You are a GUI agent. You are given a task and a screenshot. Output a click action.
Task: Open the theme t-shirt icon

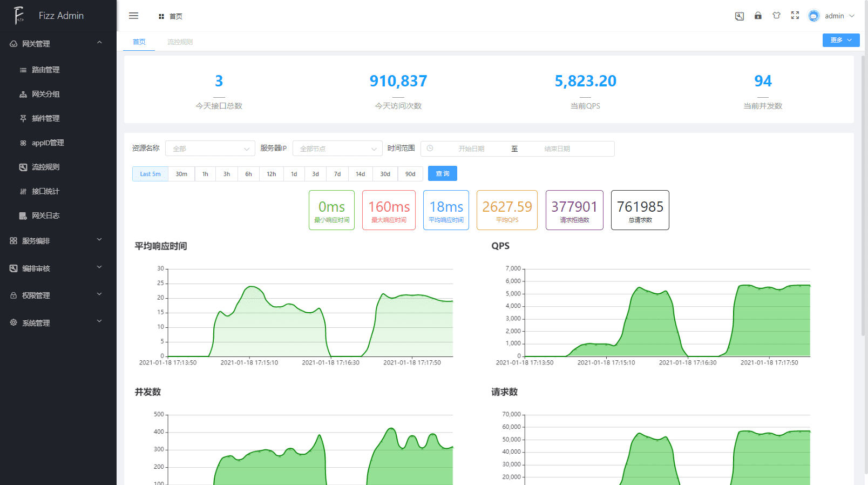click(x=776, y=16)
